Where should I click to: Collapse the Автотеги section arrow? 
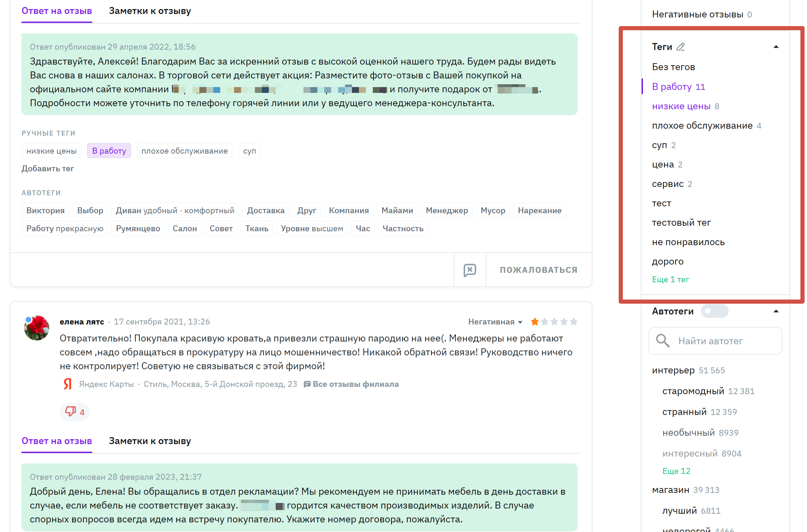776,311
